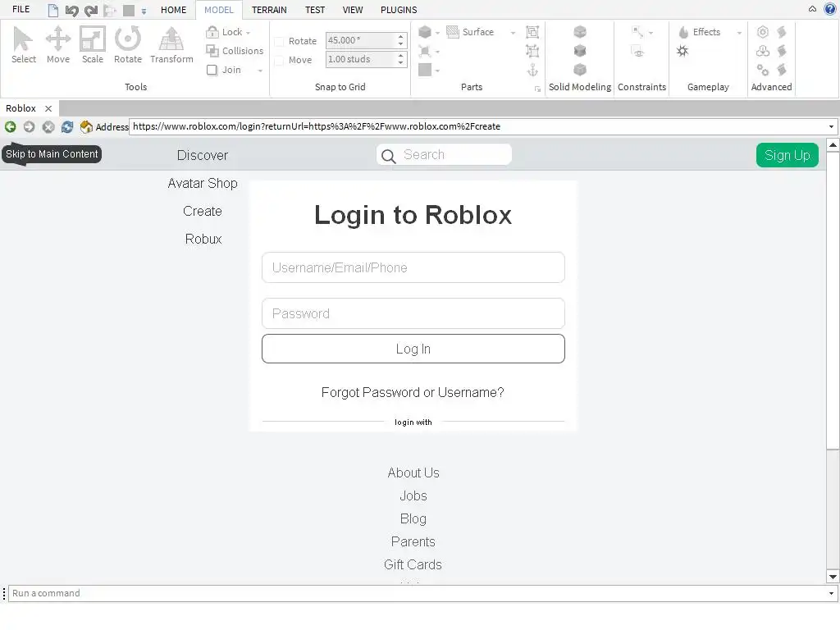Click the vertical scrollbar down arrow

point(833,577)
